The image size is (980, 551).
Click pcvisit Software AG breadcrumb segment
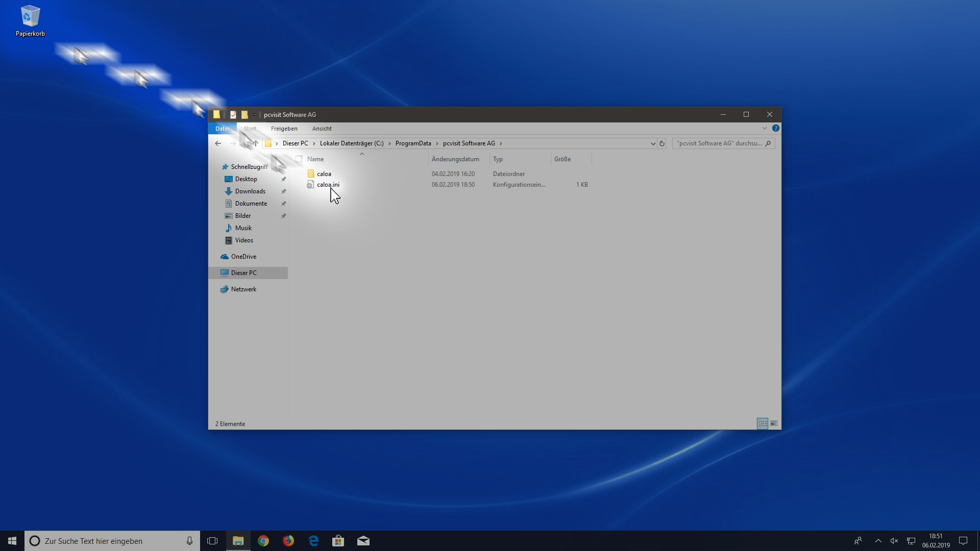point(469,143)
